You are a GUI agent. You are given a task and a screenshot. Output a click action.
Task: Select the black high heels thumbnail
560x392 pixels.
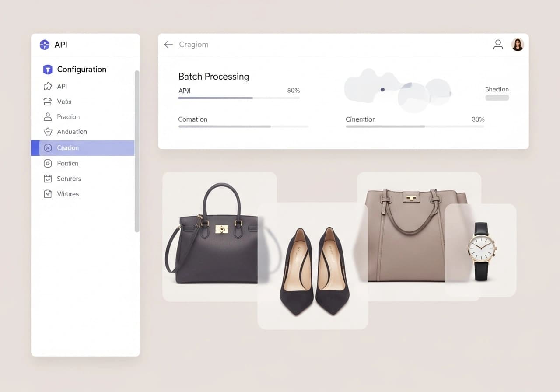pos(313,267)
